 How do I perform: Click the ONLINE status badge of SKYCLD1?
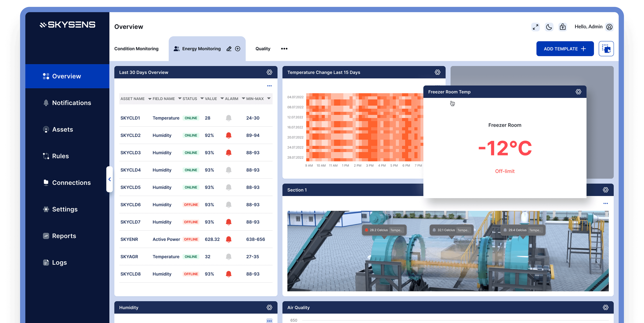[191, 118]
